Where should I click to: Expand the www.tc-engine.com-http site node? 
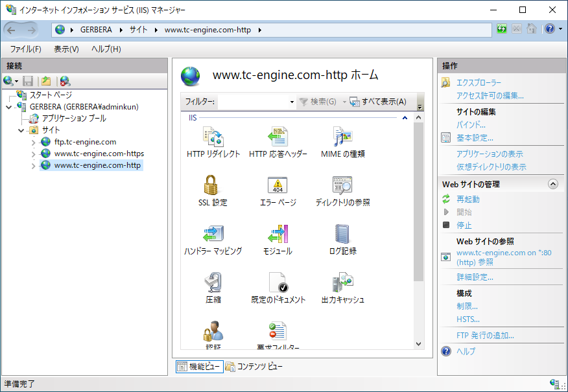click(33, 166)
